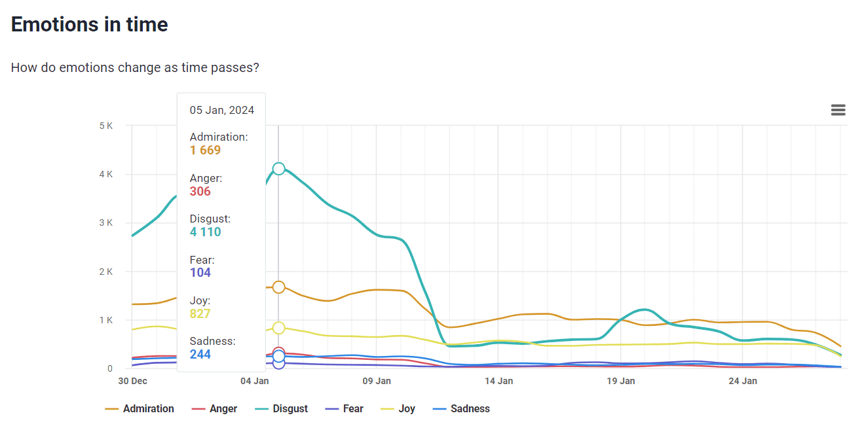Image resolution: width=868 pixels, height=426 pixels.
Task: Click the Admiration data point marker
Action: pos(278,287)
